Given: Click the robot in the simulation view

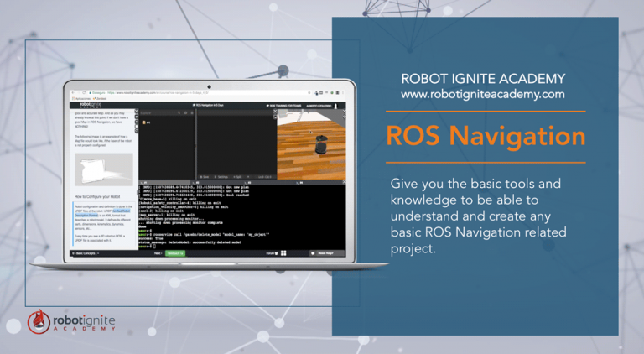Looking at the screenshot, I should (321, 145).
